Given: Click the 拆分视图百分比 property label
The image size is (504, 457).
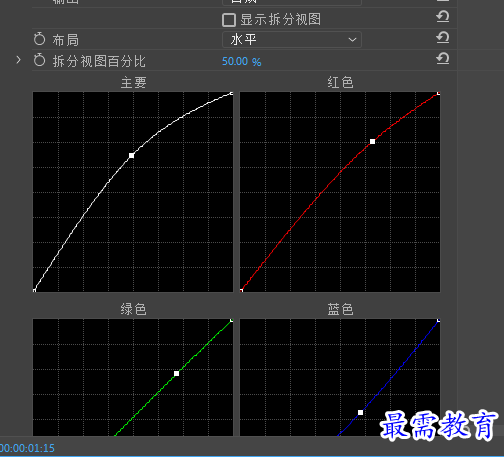Looking at the screenshot, I should (99, 61).
